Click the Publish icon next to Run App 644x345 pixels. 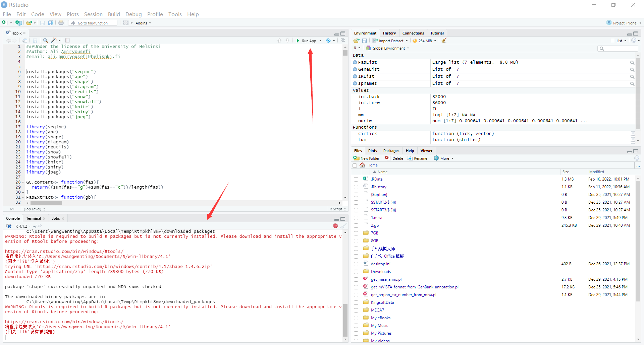[x=328, y=41]
